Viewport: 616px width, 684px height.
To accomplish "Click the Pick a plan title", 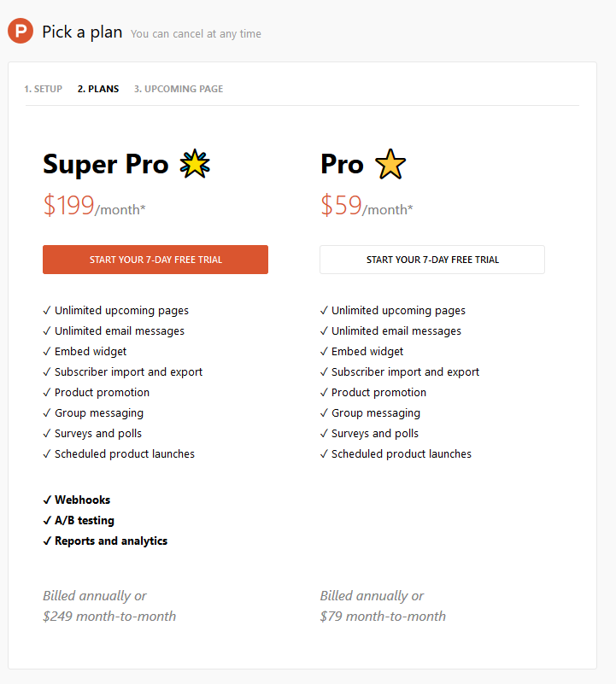I will (82, 32).
